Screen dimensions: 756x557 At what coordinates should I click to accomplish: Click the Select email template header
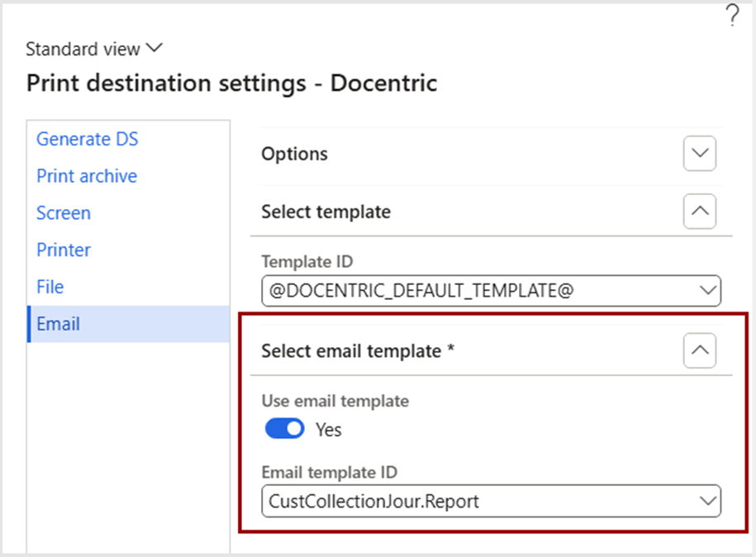tap(358, 350)
